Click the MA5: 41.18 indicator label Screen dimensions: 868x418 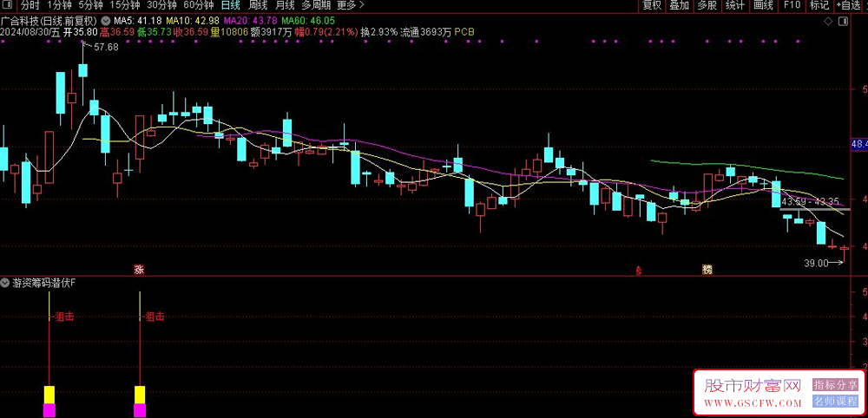(138, 21)
